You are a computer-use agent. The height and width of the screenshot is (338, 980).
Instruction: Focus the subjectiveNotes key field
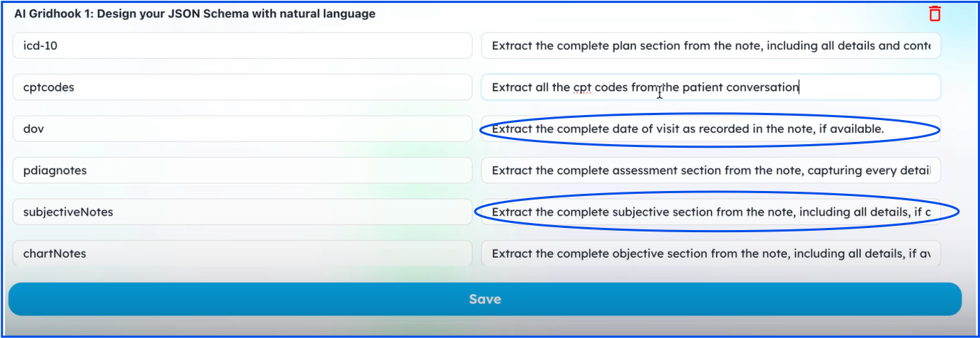pyautogui.click(x=242, y=212)
